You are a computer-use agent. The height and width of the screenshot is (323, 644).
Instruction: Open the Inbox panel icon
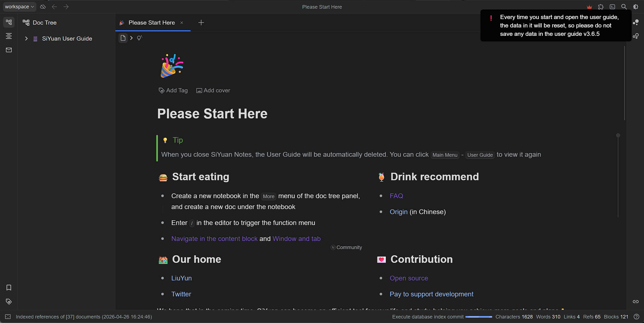click(x=9, y=50)
